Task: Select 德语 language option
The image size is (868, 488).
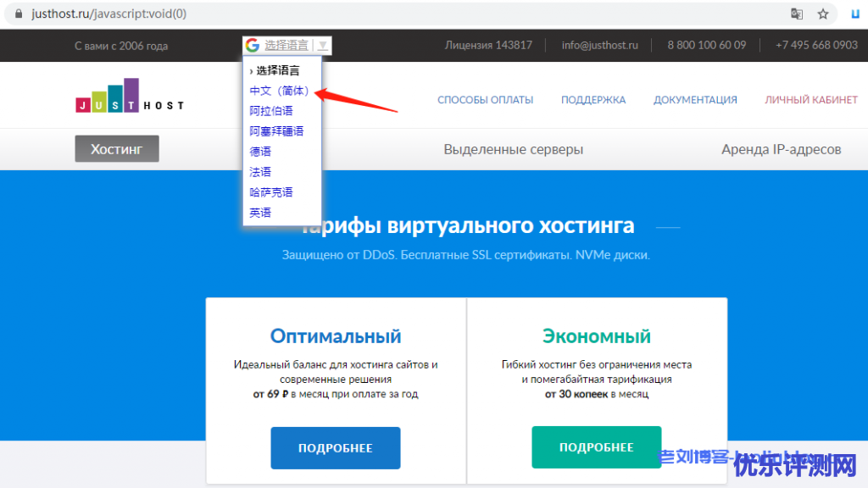Action: coord(260,152)
